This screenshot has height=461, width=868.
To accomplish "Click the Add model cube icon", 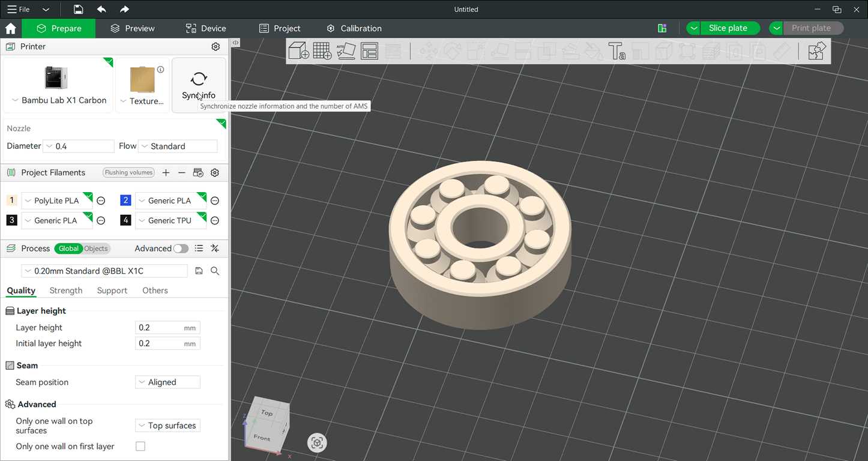I will tap(298, 50).
